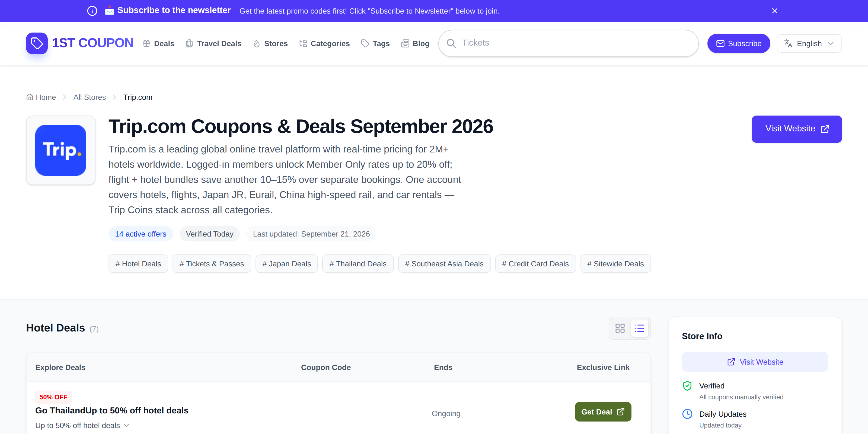This screenshot has width=868, height=434.
Task: Click the Explore Deals column header
Action: click(x=60, y=367)
